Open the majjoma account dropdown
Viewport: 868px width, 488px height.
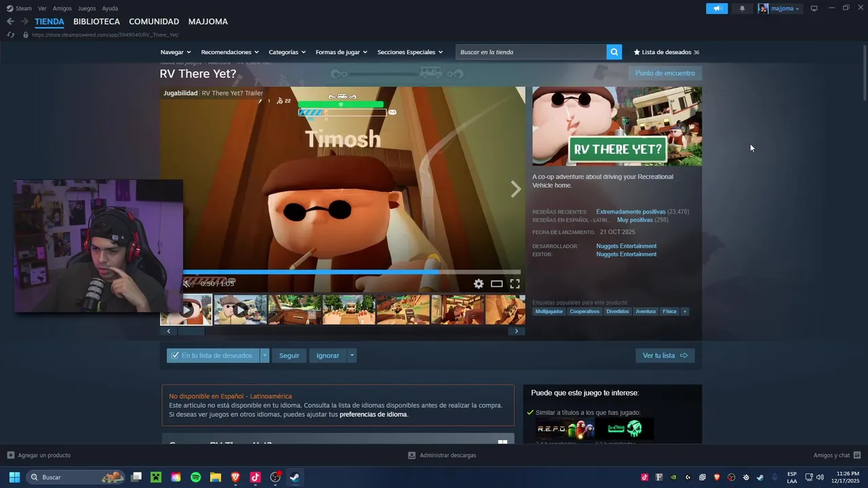779,8
